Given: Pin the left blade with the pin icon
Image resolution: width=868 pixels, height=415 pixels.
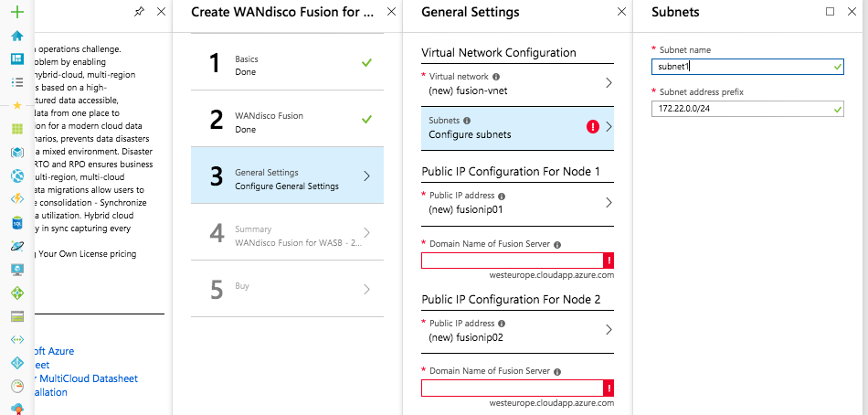Looking at the screenshot, I should [139, 12].
